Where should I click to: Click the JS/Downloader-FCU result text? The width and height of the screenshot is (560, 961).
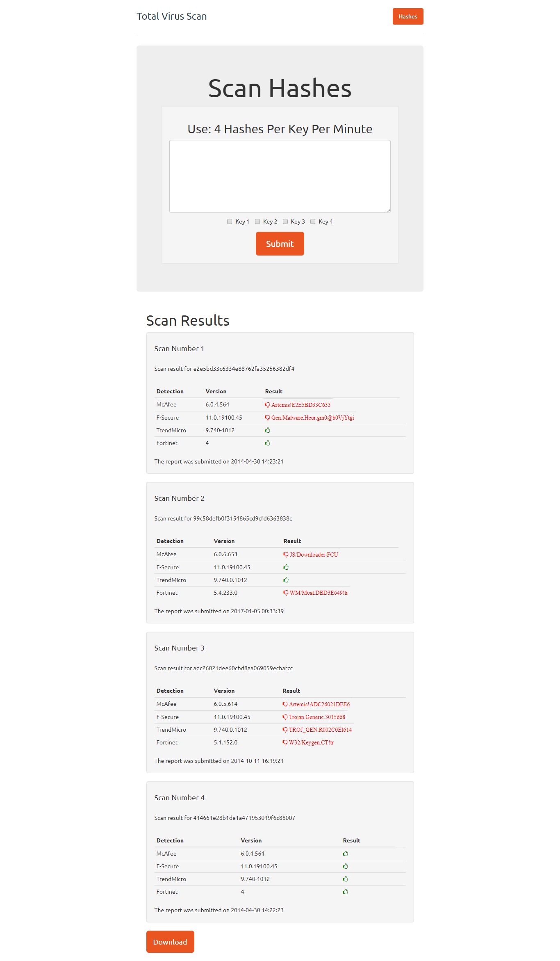(x=314, y=555)
